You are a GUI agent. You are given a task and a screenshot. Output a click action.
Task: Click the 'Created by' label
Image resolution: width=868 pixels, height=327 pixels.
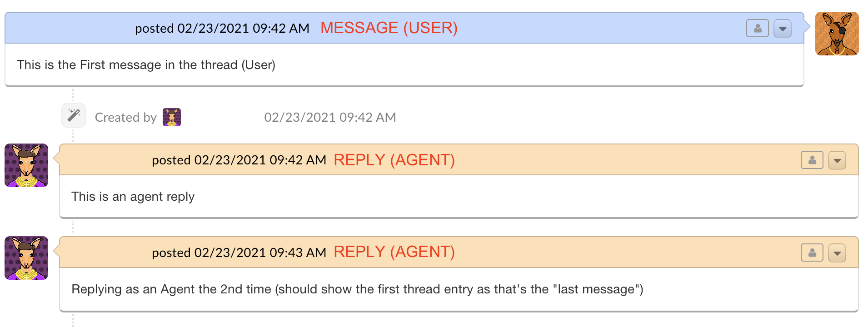[125, 117]
